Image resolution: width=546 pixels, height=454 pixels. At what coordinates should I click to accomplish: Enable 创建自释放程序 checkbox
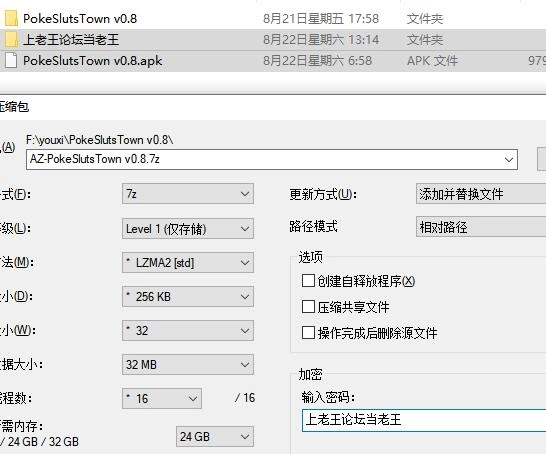308,280
